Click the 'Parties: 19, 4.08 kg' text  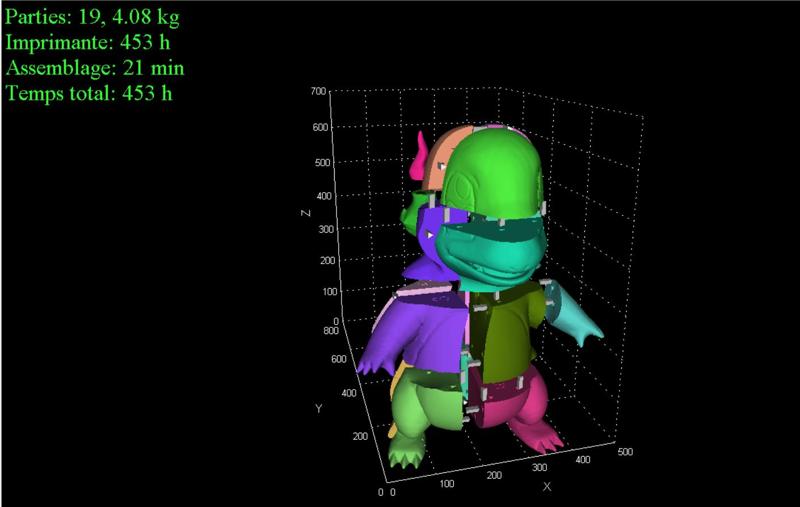92,17
